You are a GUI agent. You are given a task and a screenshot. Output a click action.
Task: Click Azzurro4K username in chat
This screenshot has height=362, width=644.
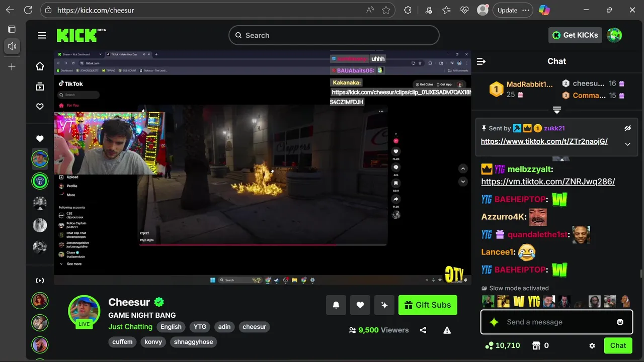coord(503,217)
